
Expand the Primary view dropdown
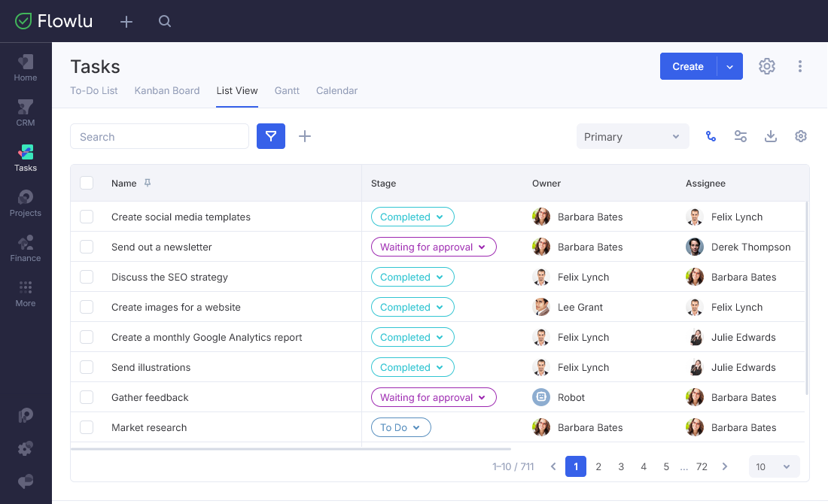point(632,137)
